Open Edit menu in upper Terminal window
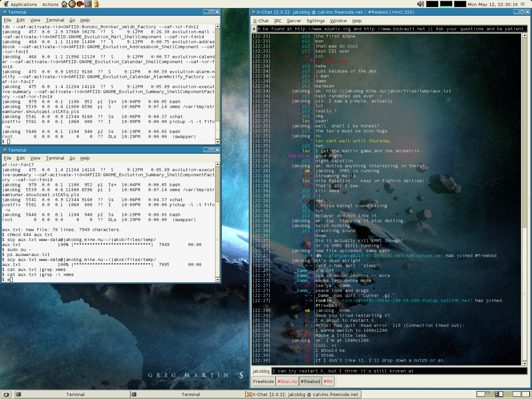This screenshot has height=399, width=532. point(21,20)
